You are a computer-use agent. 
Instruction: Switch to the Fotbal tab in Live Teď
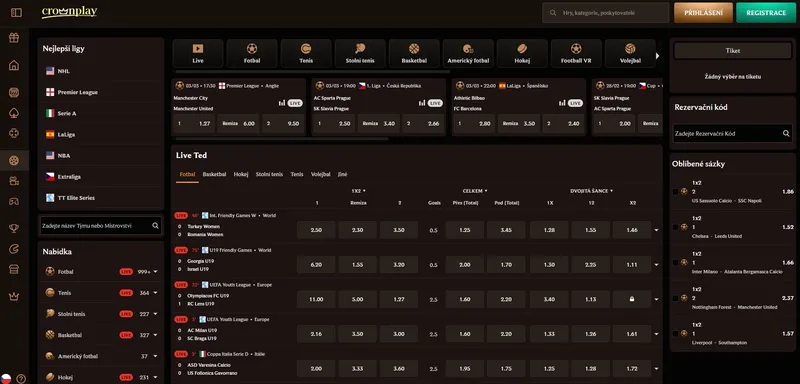click(x=187, y=174)
